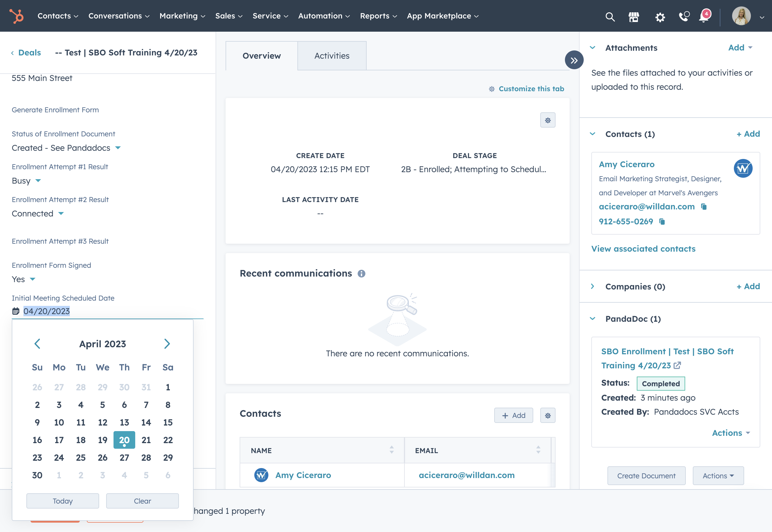Click + Add next to Companies (0)
This screenshot has width=772, height=532.
(748, 286)
